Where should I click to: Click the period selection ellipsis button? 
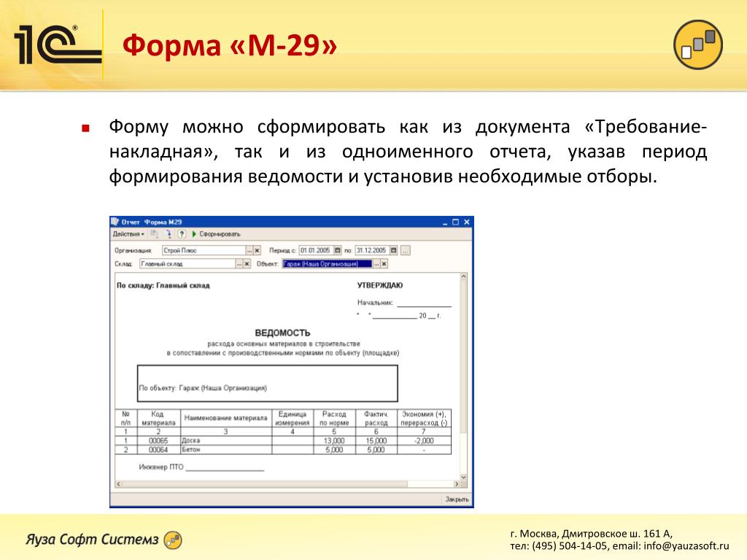[406, 251]
